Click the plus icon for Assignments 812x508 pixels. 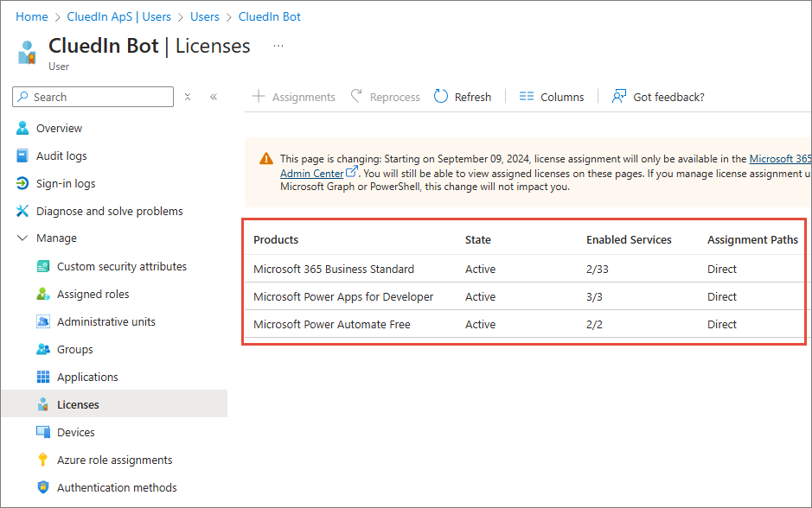[259, 96]
